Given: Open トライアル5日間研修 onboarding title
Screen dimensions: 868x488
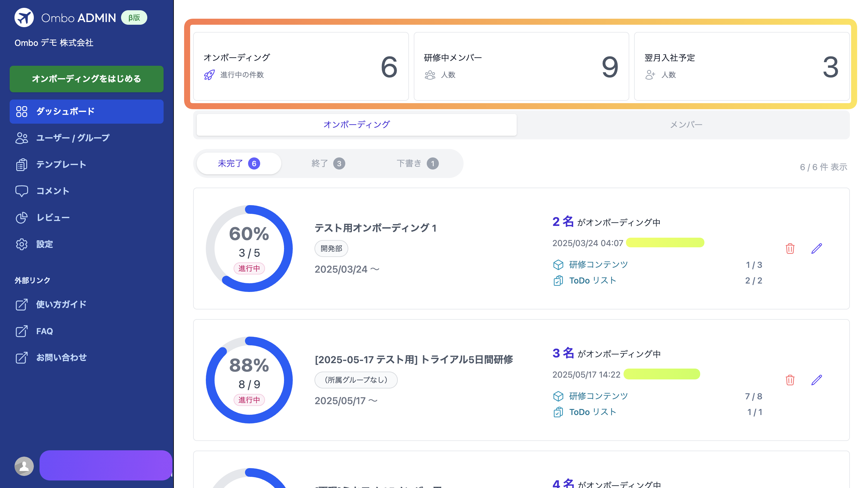Looking at the screenshot, I should click(x=414, y=360).
